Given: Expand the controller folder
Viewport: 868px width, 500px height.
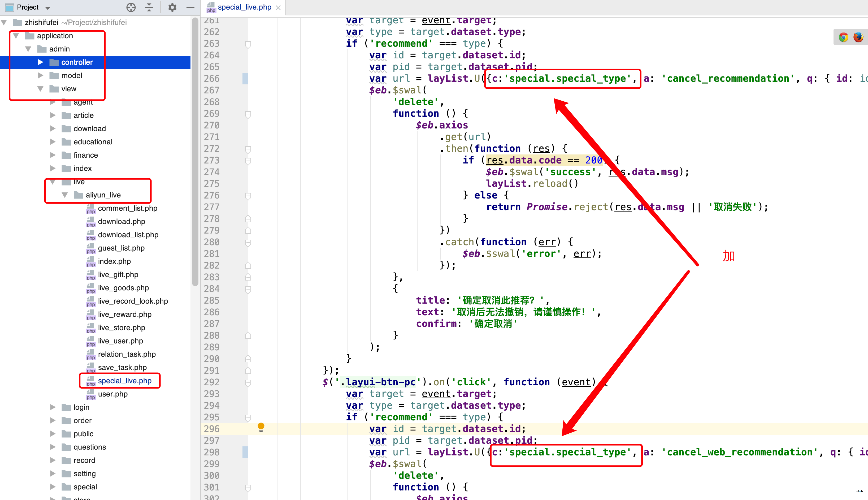Looking at the screenshot, I should point(41,62).
